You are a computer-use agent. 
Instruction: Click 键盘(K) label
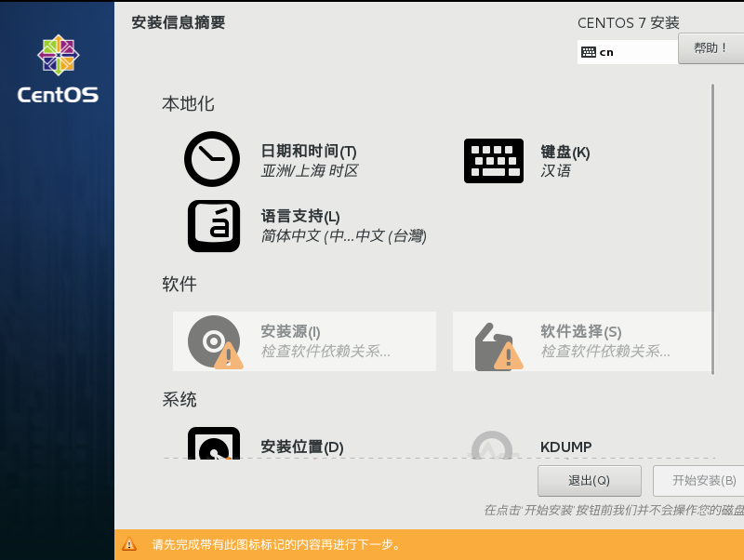pos(565,153)
